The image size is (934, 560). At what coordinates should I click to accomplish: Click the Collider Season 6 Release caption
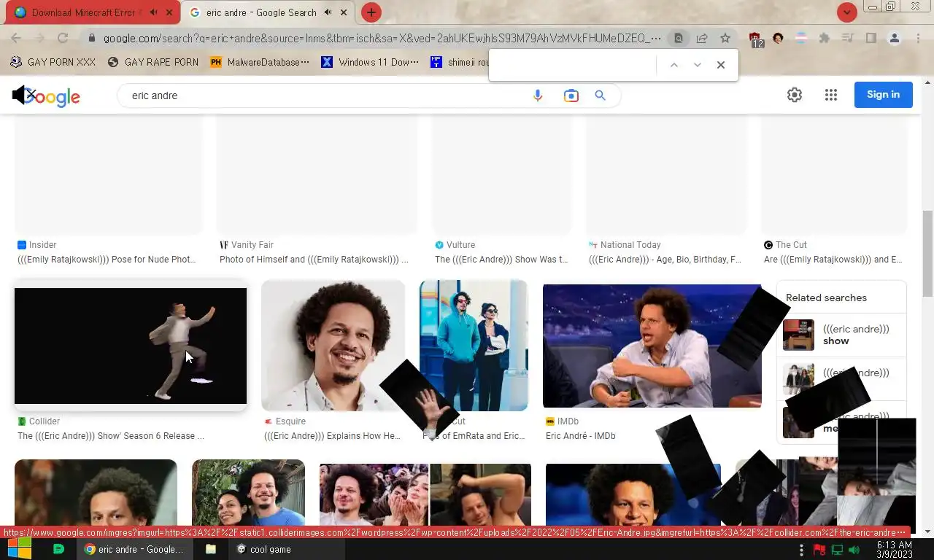pos(111,436)
